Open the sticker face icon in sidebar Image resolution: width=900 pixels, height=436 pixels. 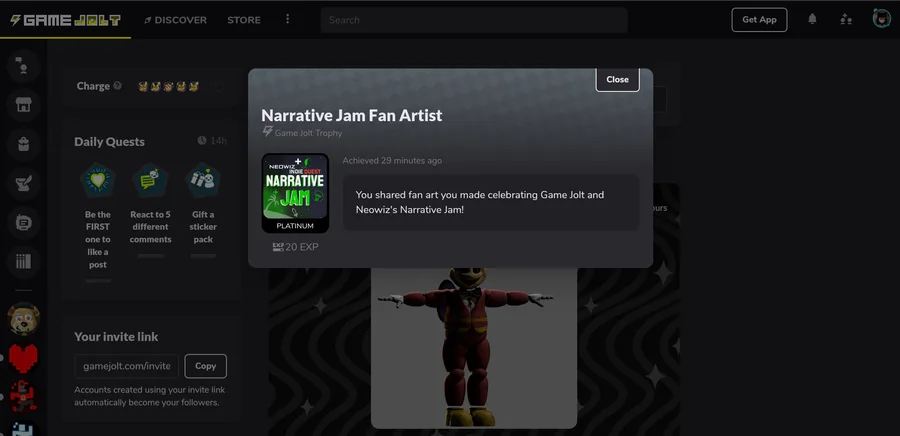[x=23, y=223]
